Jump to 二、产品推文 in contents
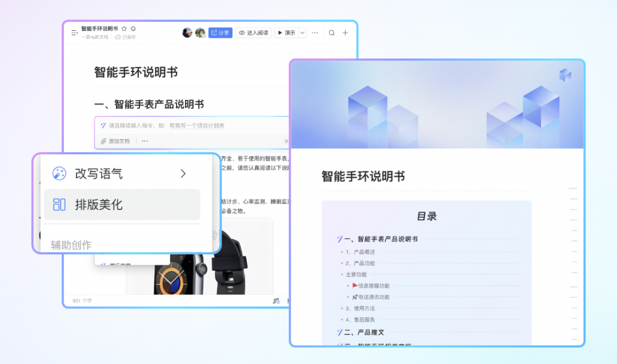The width and height of the screenshot is (617, 364). (364, 333)
